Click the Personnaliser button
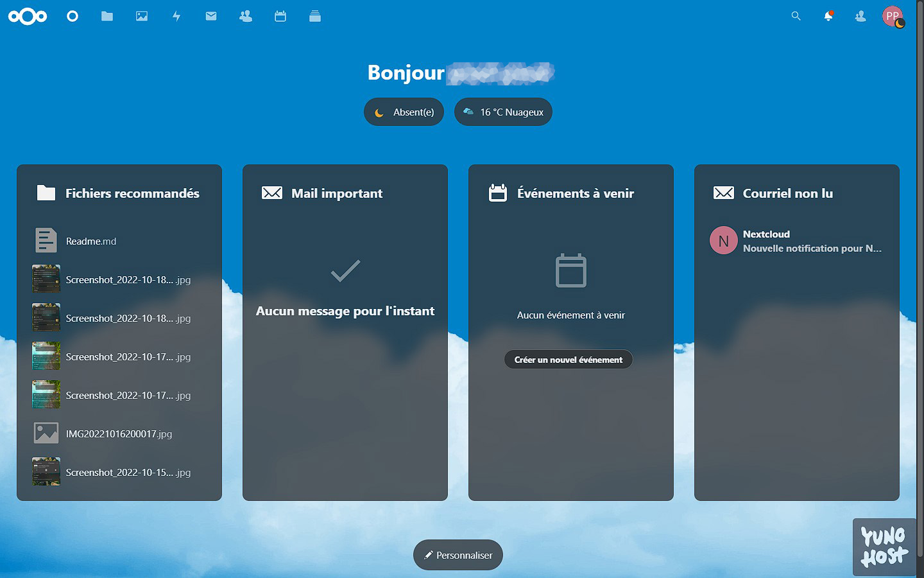Screen dimensions: 924x578 click(x=458, y=555)
